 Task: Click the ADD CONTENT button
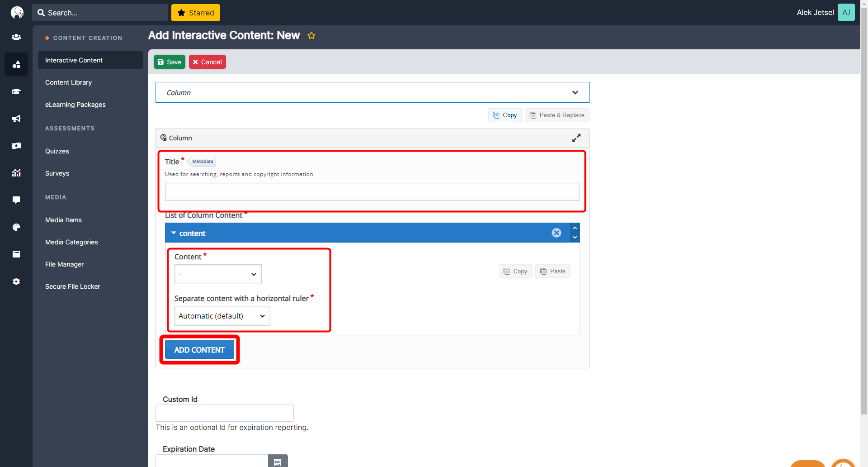point(199,350)
